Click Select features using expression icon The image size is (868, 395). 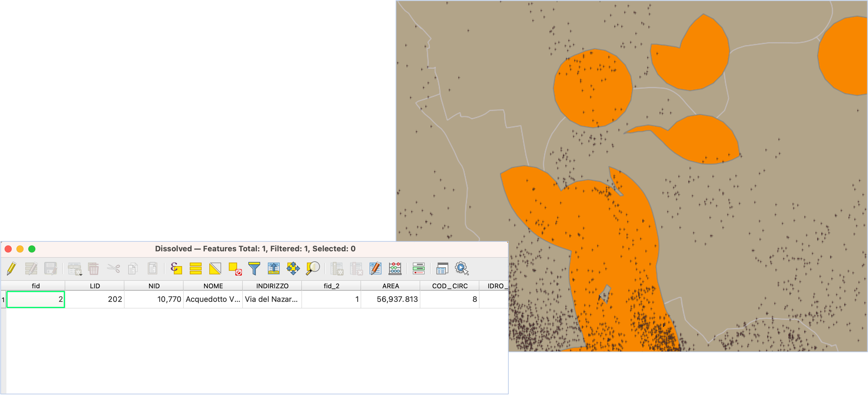pos(176,268)
